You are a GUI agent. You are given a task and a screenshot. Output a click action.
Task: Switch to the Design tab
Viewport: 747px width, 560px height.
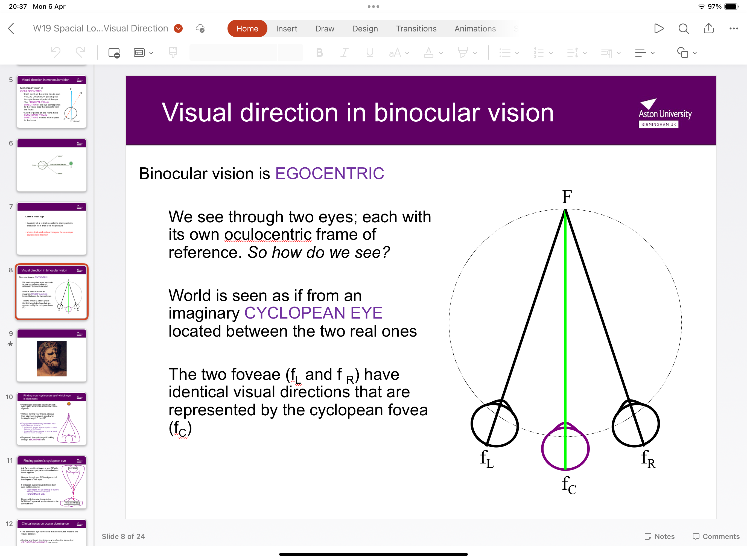(365, 29)
